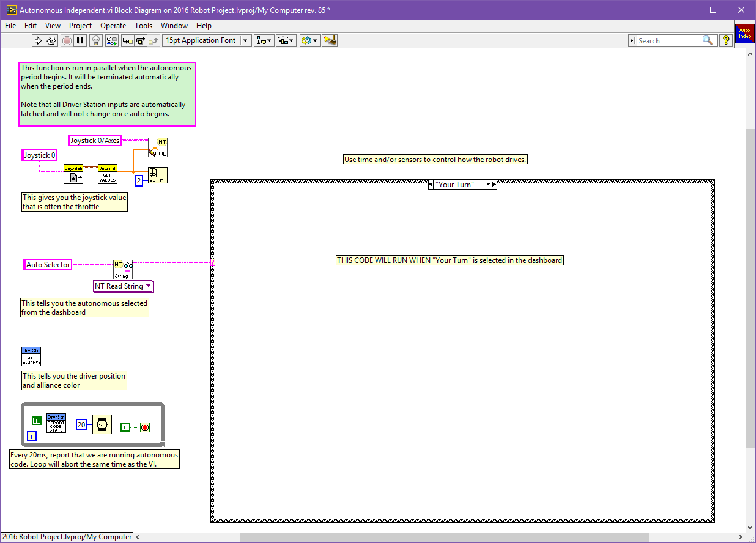Click the Clean Up Diagram broom icon

pyautogui.click(x=330, y=40)
